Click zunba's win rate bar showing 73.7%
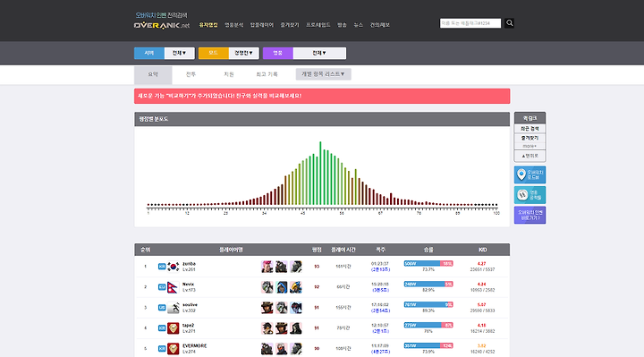This screenshot has width=644, height=357. [x=428, y=263]
